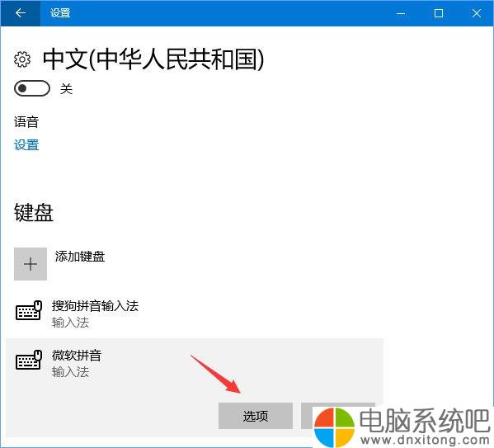Click the colorful Windows logo watermark

(x=335, y=427)
